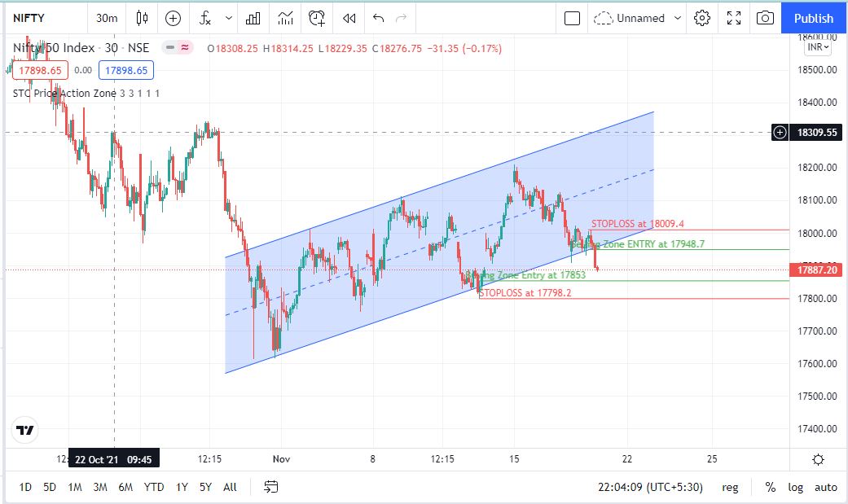Take a chart snapshot with camera icon
848x504 pixels.
click(765, 18)
